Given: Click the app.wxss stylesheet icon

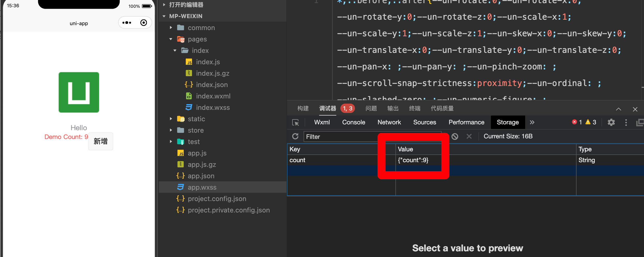Looking at the screenshot, I should point(181,187).
